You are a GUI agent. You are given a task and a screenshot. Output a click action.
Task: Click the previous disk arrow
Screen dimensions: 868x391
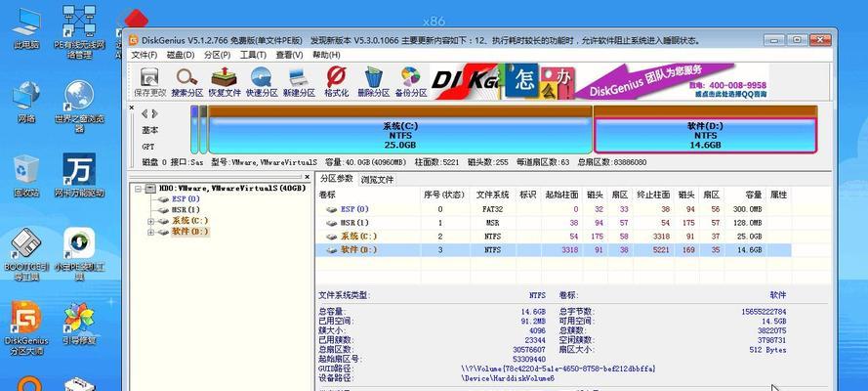click(145, 113)
